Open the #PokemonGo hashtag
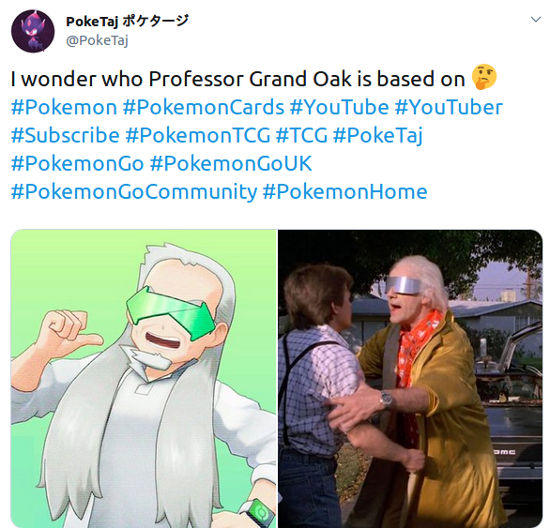The height and width of the screenshot is (528, 550). [78, 163]
